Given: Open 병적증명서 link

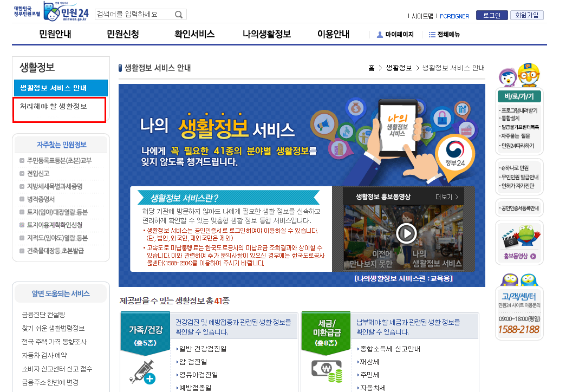Looking at the screenshot, I should click(41, 200).
